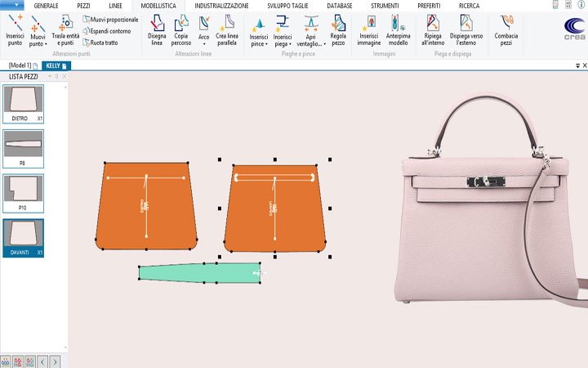Select the DIETRO piece thumbnail
This screenshot has width=588, height=368.
click(24, 101)
